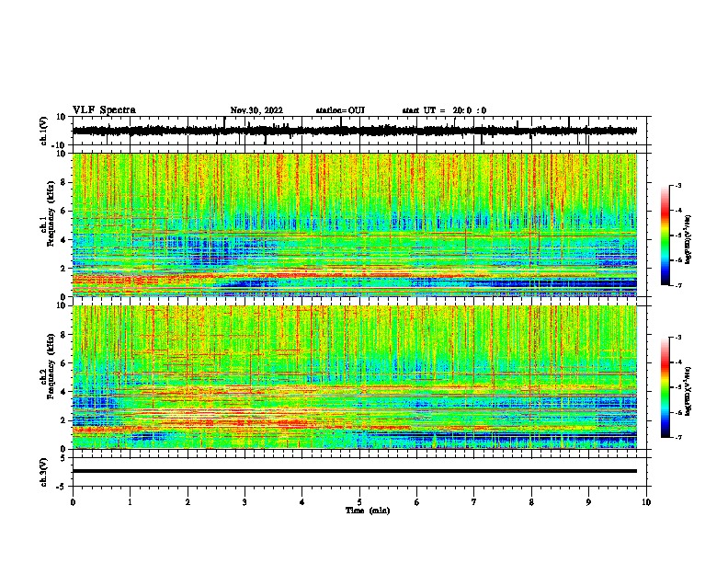The width and height of the screenshot is (728, 563).
Task: Click the 'Time (min)' axis label
Action: (368, 511)
